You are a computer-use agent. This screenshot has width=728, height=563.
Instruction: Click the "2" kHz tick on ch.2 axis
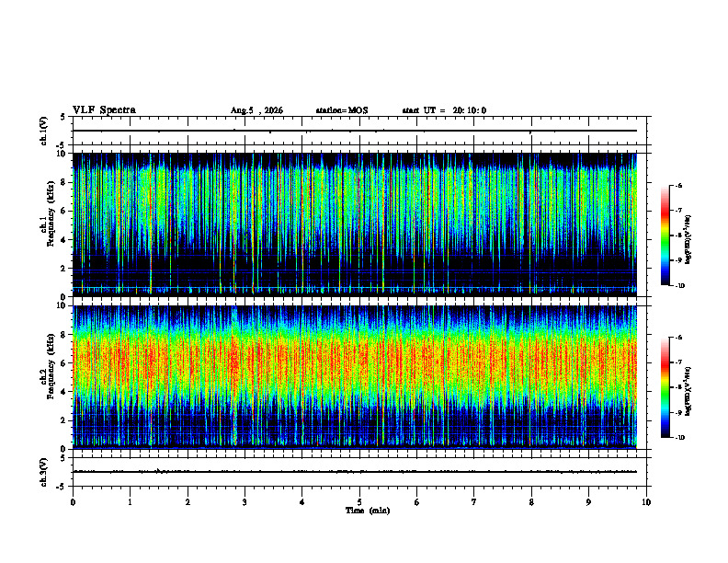(x=63, y=420)
